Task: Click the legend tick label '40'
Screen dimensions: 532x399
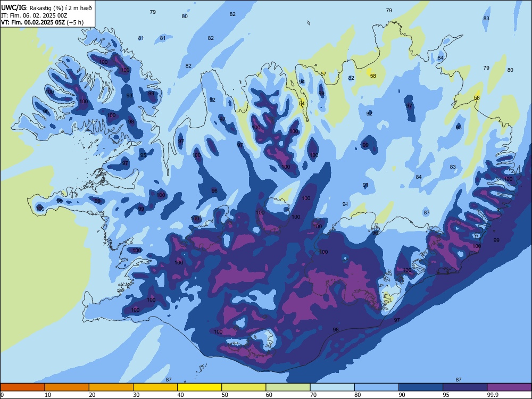Action: 180,395
